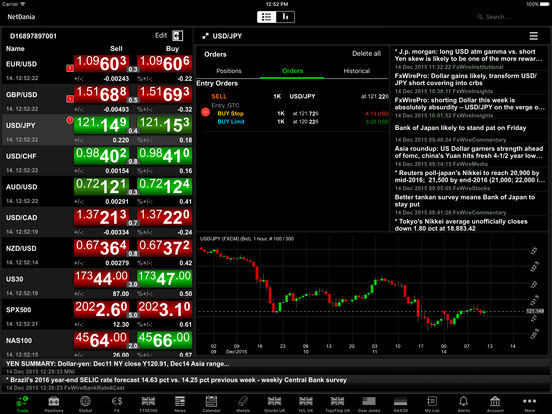The image size is (552, 414).
Task: Click the USD/JPY candlestick chart
Action: tap(363, 294)
